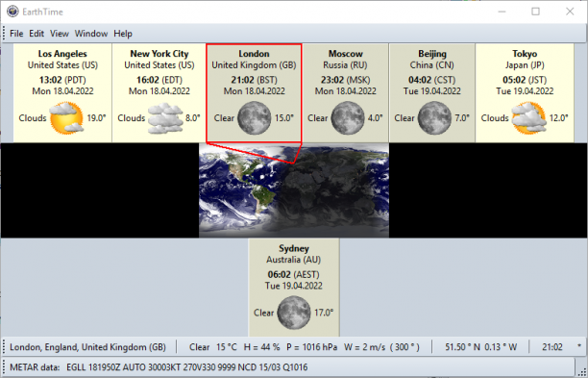The width and height of the screenshot is (588, 378).
Task: Click the Beijing moon weather icon
Action: click(x=434, y=118)
